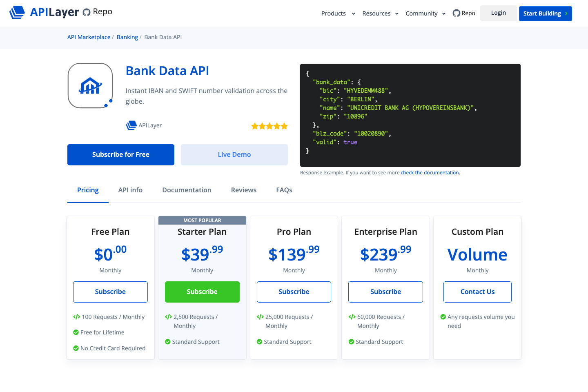Screen dimensions: 588x392
Task: Open the Live Demo
Action: (x=234, y=154)
